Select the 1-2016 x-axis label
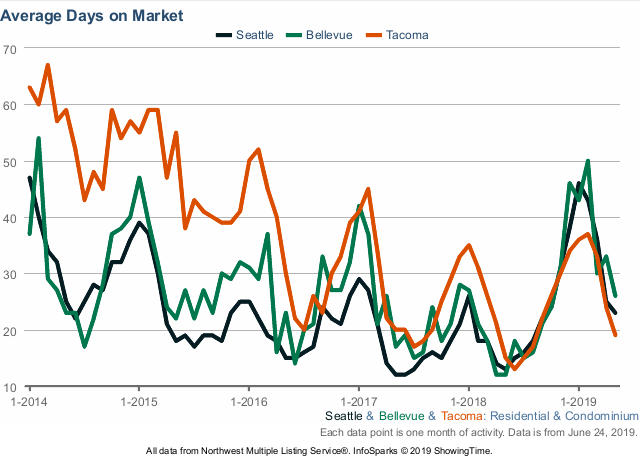 point(248,400)
